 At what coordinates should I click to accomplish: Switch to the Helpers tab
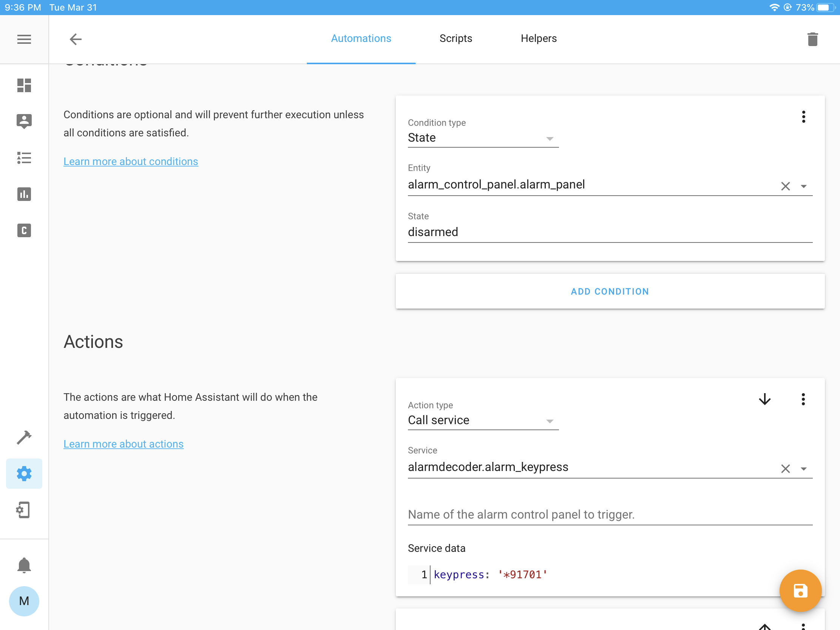[538, 39]
